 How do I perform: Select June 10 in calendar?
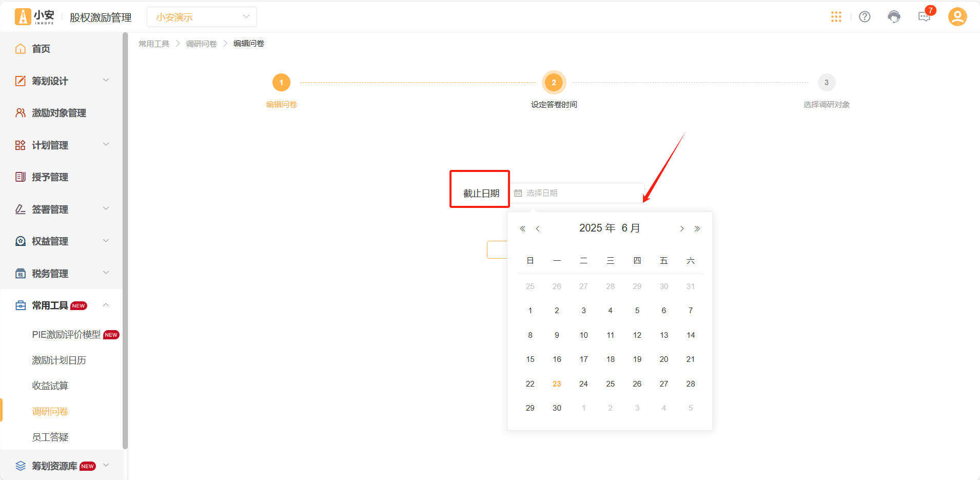[x=584, y=335]
